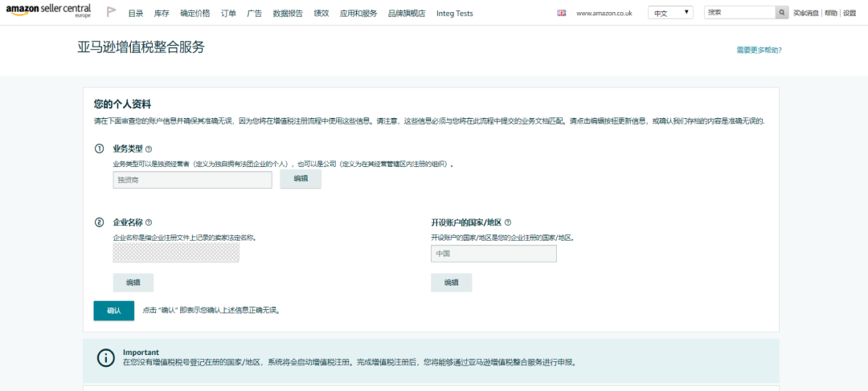Click the search magnifier button
Viewport: 868px width, 391px height.
click(x=782, y=13)
